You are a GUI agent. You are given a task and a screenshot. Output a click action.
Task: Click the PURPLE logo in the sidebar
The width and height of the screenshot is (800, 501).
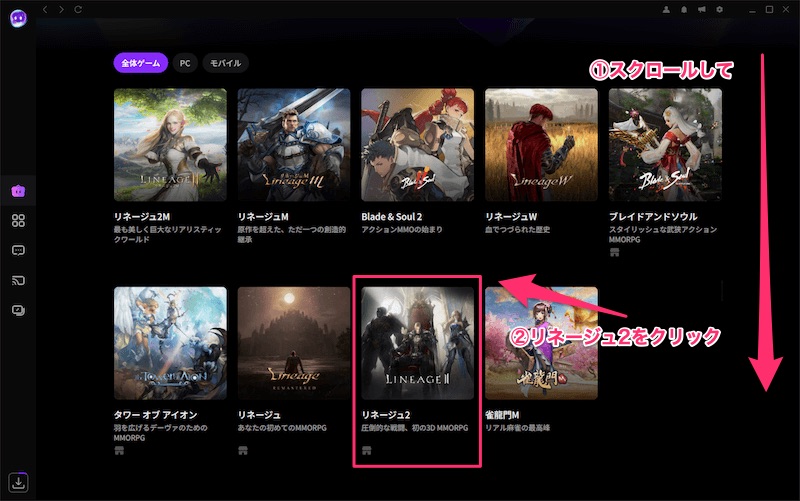pos(18,18)
